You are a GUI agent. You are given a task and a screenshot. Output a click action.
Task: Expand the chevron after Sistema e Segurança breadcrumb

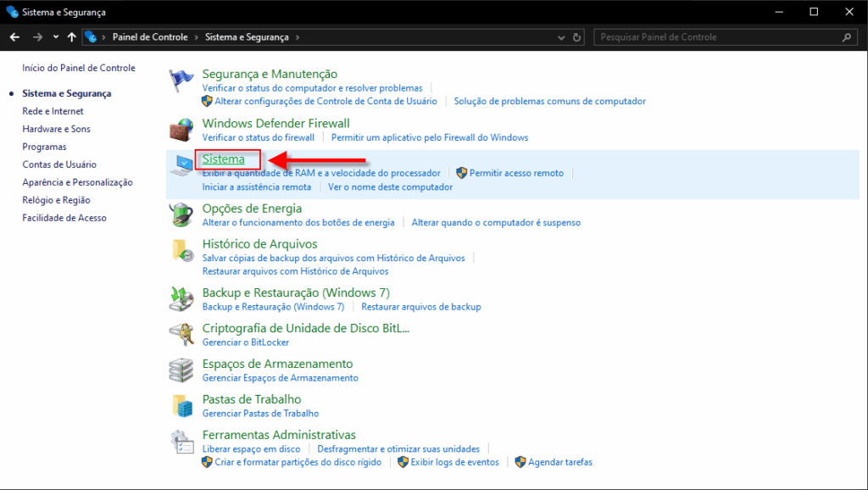tap(298, 37)
